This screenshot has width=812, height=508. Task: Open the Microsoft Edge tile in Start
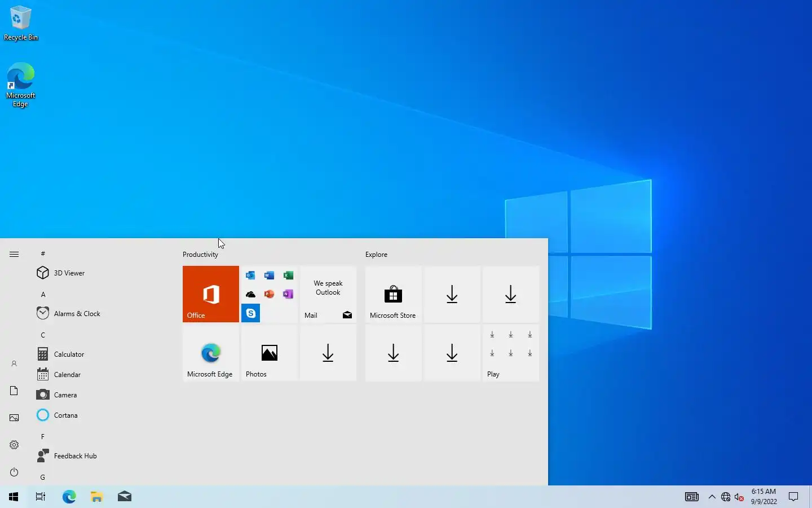[211, 353]
